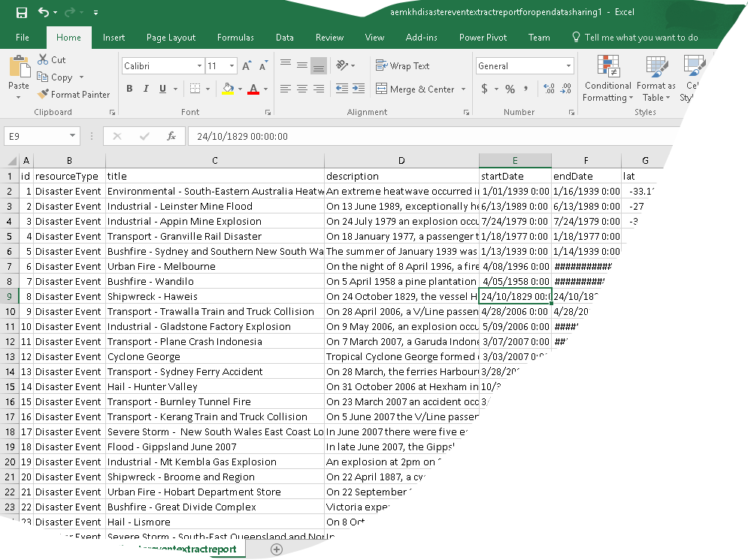Select cell E9 in the Name Box

38,136
